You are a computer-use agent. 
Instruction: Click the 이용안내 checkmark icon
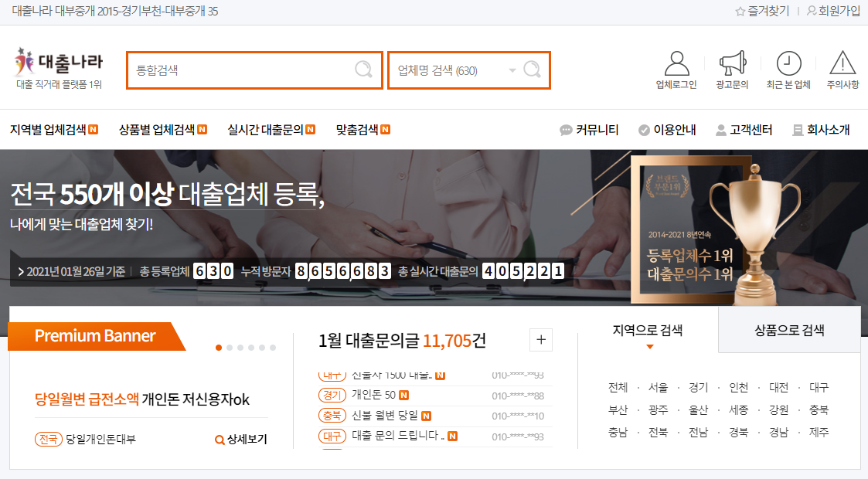click(x=644, y=130)
